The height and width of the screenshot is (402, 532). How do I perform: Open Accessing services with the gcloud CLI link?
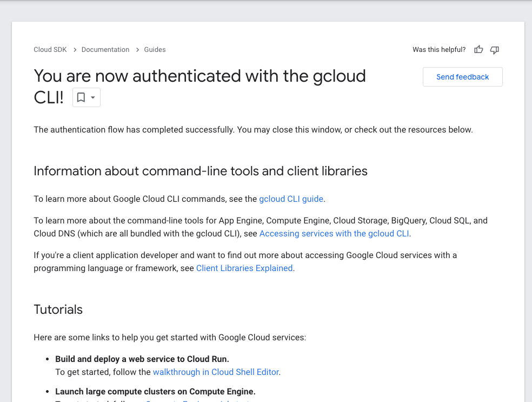pyautogui.click(x=334, y=234)
